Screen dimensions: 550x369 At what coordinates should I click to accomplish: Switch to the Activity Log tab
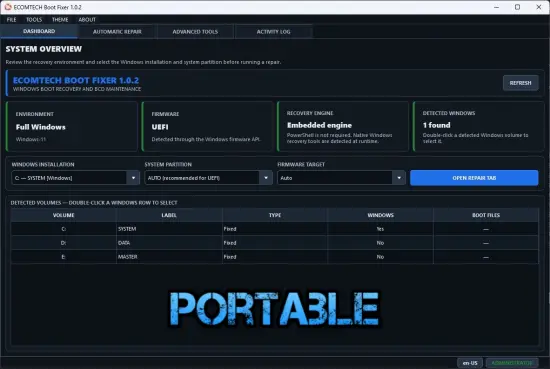[274, 32]
